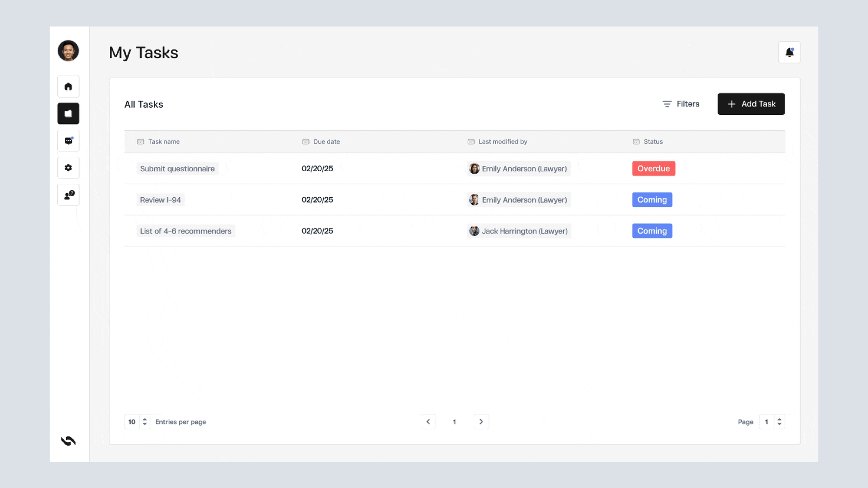Click the All Tasks heading
The height and width of the screenshot is (488, 868).
(144, 105)
